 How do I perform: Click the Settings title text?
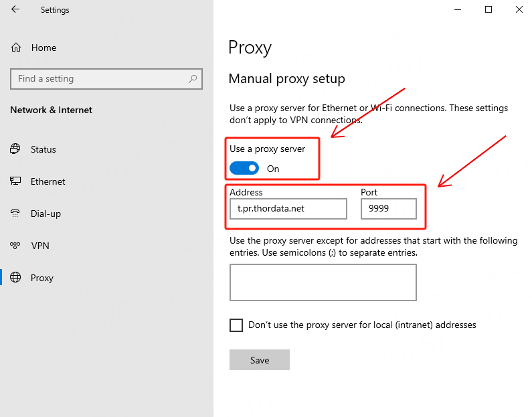click(55, 10)
